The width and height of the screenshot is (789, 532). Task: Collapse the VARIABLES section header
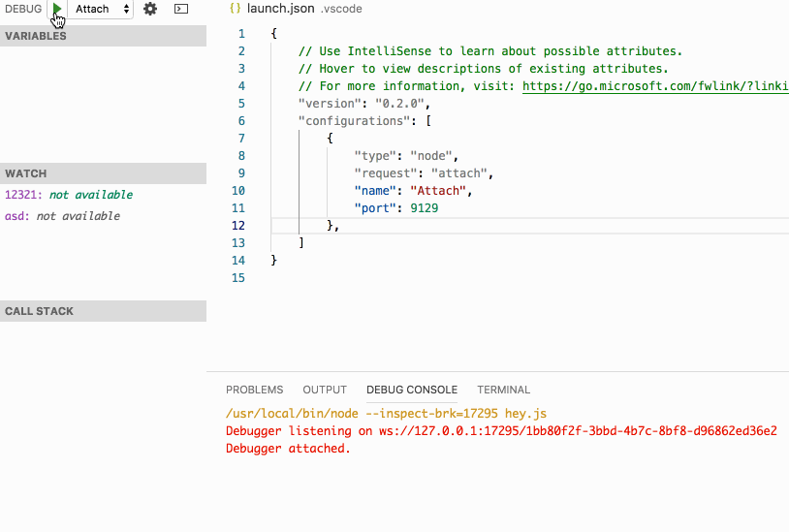click(103, 36)
